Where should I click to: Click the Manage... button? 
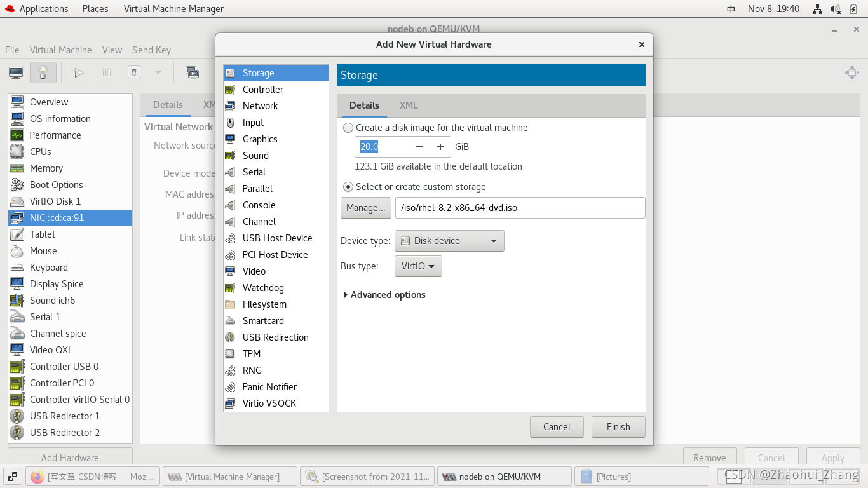[365, 207]
